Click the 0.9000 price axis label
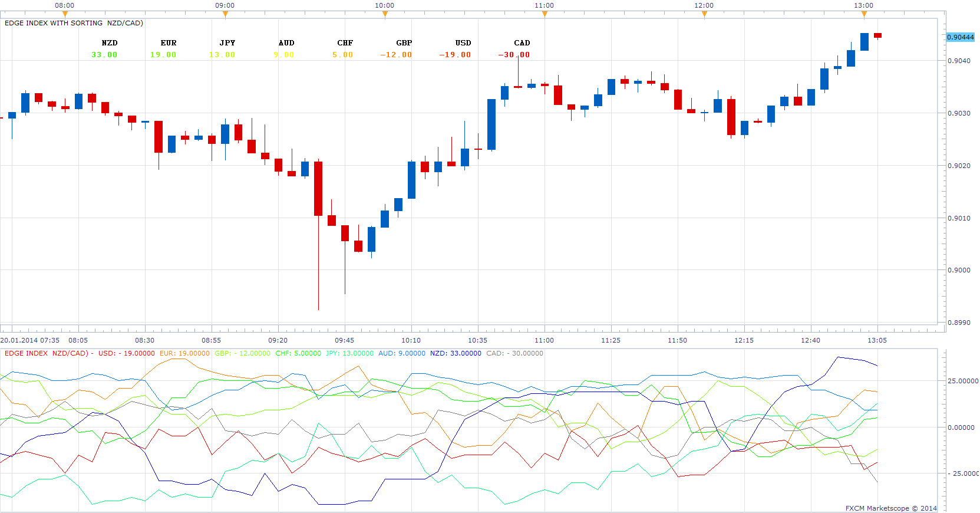 pyautogui.click(x=959, y=270)
